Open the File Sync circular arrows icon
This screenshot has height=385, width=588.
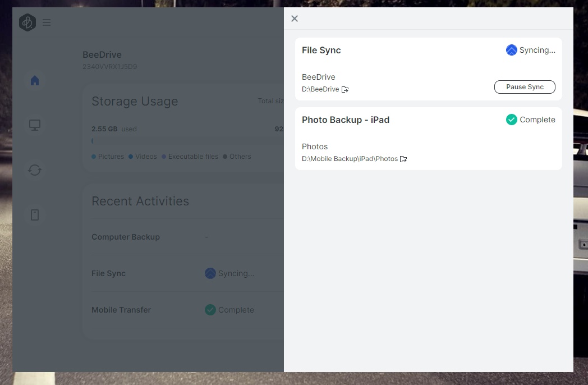tap(35, 170)
